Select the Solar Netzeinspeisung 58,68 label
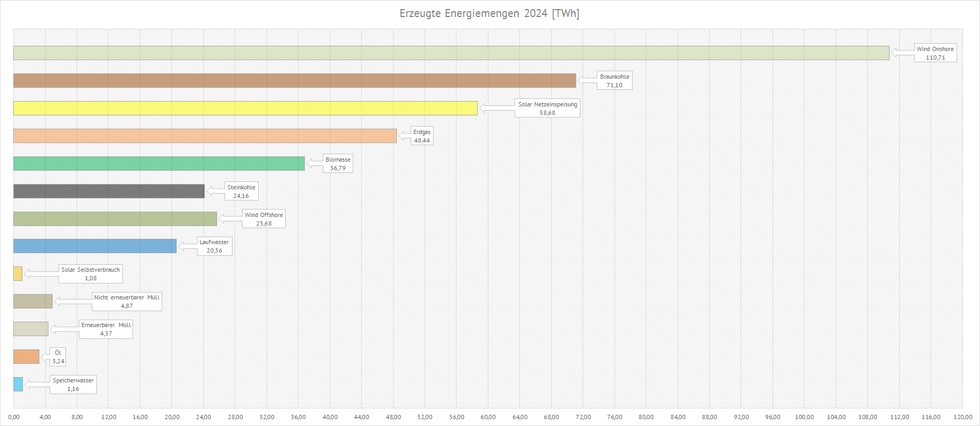 pyautogui.click(x=547, y=108)
